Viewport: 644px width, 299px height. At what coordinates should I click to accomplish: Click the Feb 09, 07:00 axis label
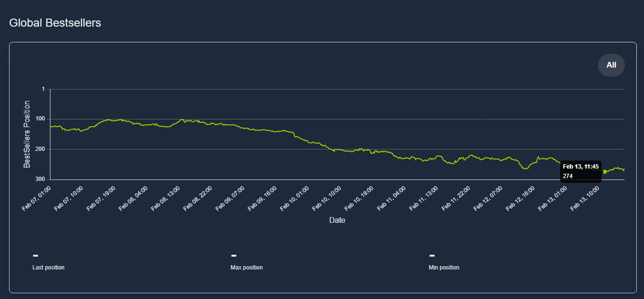click(229, 199)
